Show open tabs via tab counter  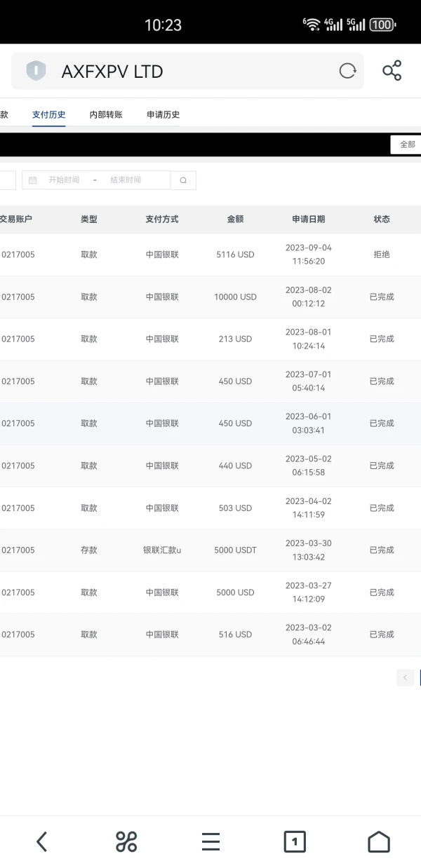tap(295, 841)
